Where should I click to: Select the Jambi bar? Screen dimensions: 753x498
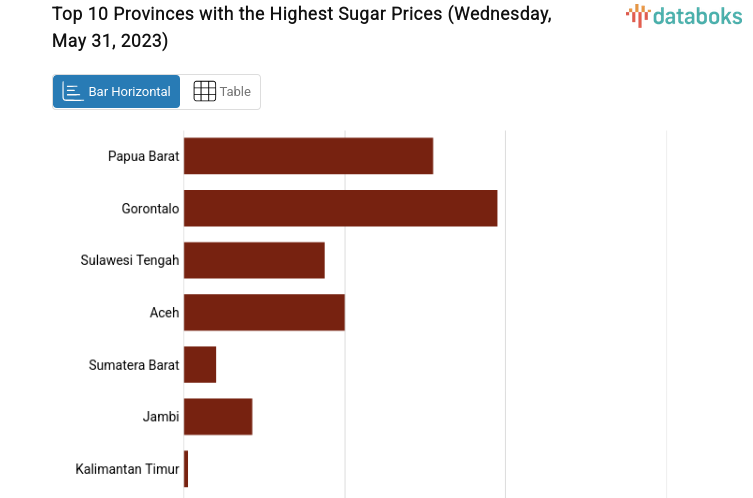coord(218,416)
